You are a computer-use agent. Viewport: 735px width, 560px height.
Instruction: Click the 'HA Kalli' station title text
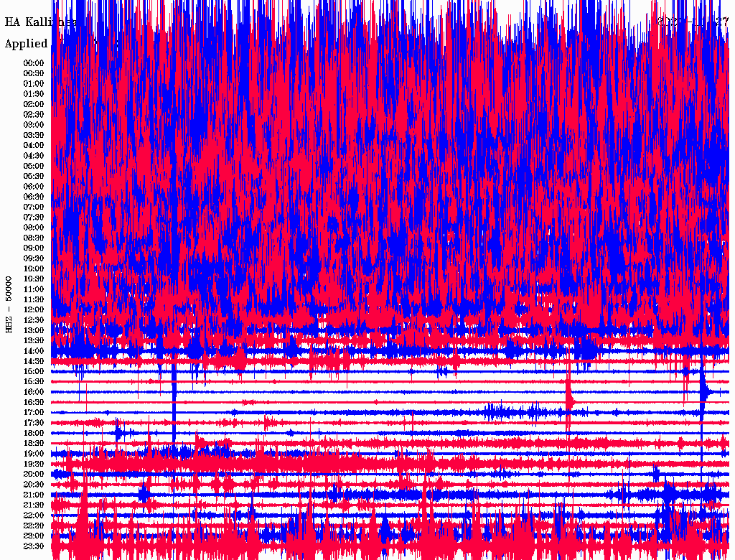tap(28, 22)
